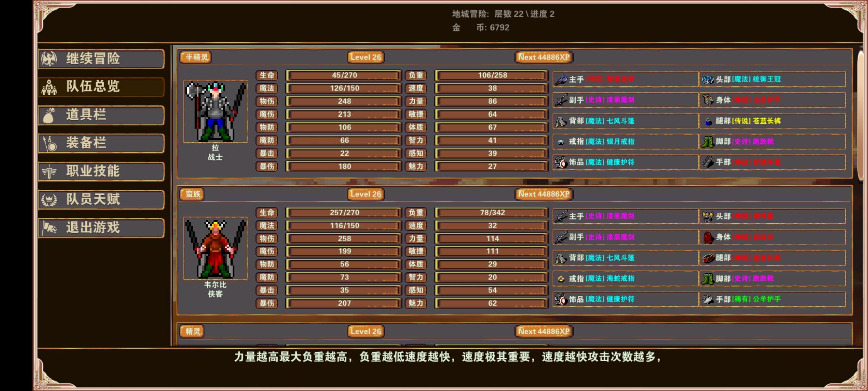Click 韦尔比's 负重 value 78/342
868x391 pixels.
click(492, 213)
